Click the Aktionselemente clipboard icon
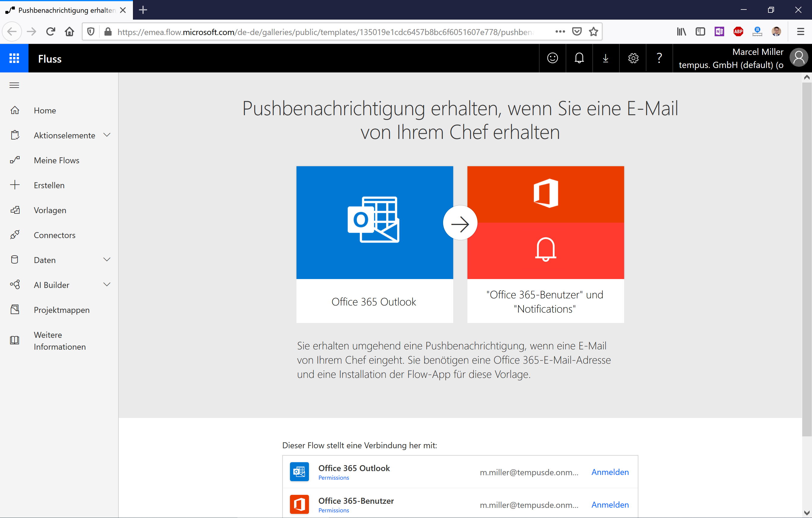The height and width of the screenshot is (518, 812). (15, 135)
